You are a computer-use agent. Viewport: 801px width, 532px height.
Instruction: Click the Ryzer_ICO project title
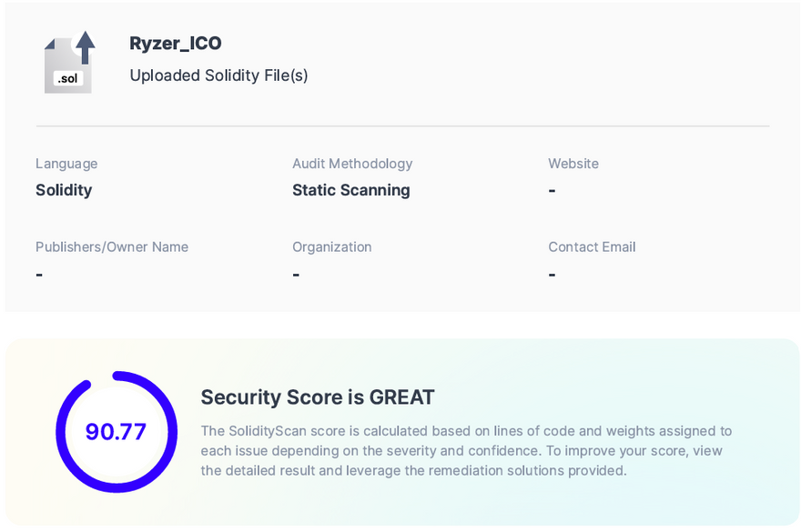coord(176,43)
